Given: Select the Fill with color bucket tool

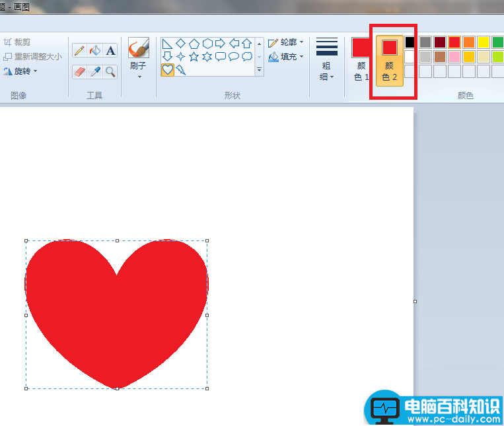Looking at the screenshot, I should pos(95,51).
